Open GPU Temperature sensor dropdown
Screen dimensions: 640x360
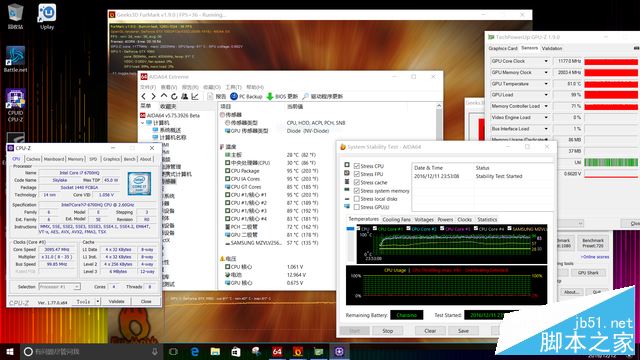click(x=546, y=84)
